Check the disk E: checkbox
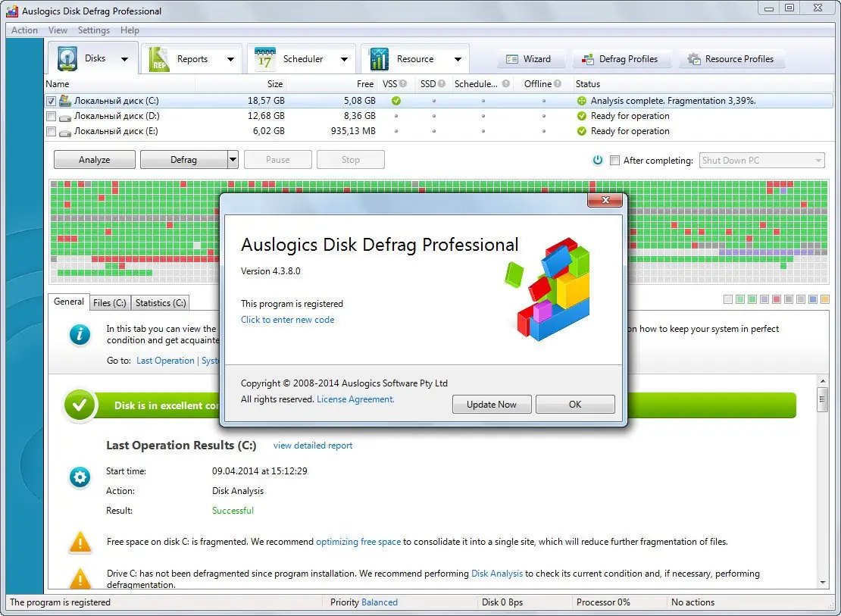Screen dimensions: 841x616 [x=51, y=131]
